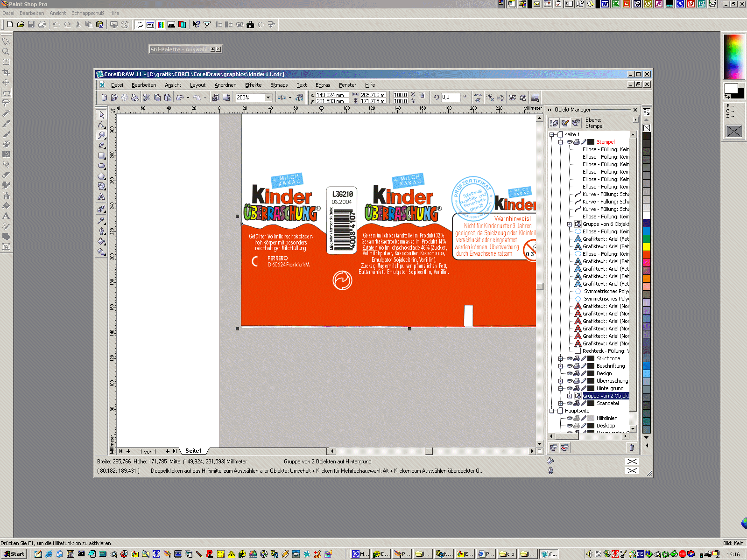Click Edit Across Layers button in Objekt-Manager

pyautogui.click(x=565, y=123)
